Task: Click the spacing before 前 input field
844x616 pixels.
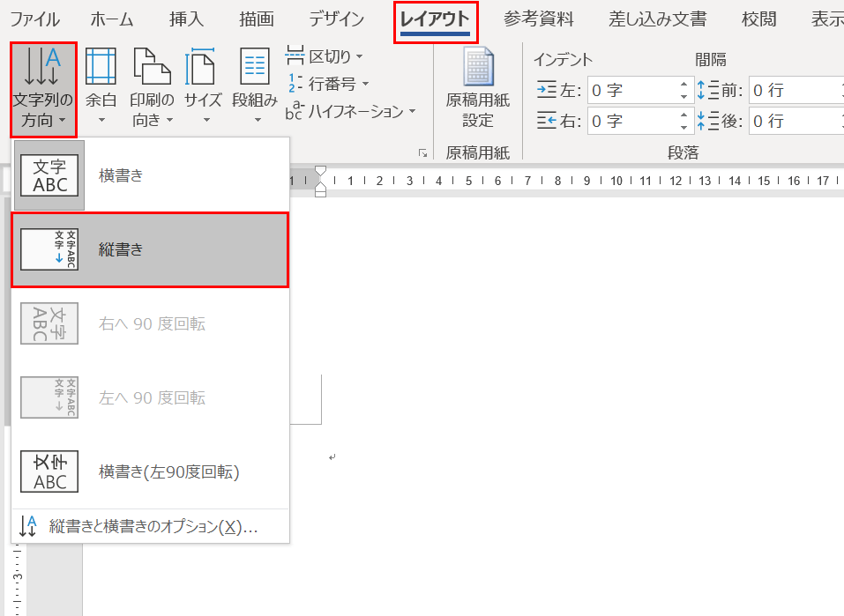Action: tap(795, 90)
